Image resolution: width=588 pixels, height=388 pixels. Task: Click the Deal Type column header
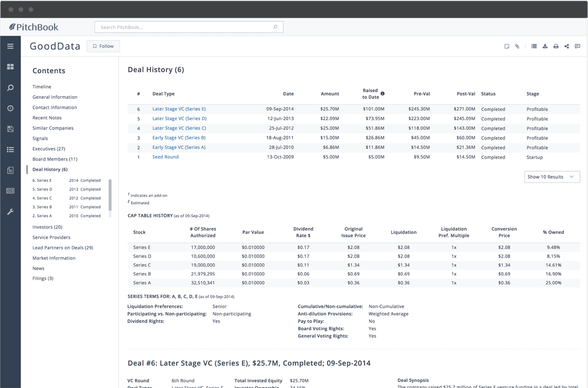(x=163, y=94)
